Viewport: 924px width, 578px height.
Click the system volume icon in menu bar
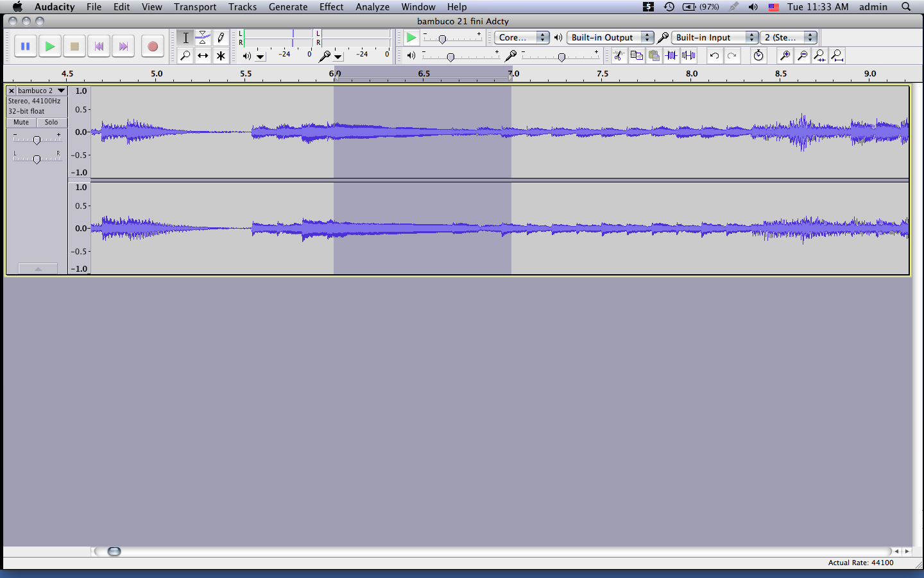(x=753, y=6)
